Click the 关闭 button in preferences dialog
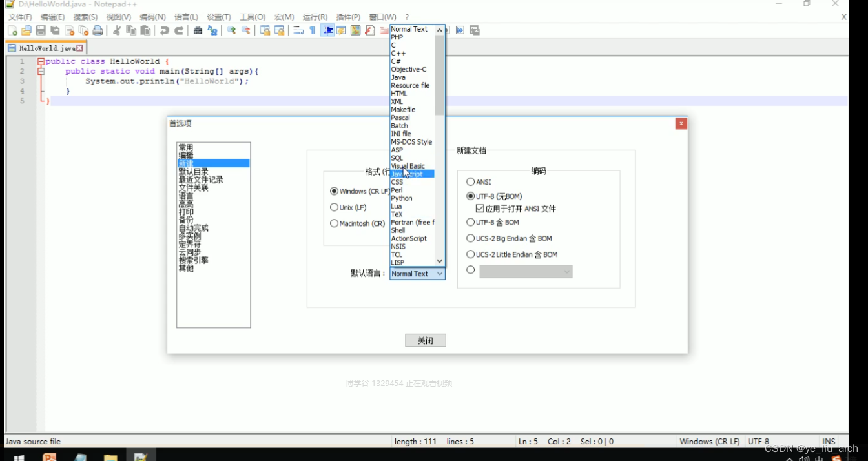The image size is (868, 461). pos(426,341)
